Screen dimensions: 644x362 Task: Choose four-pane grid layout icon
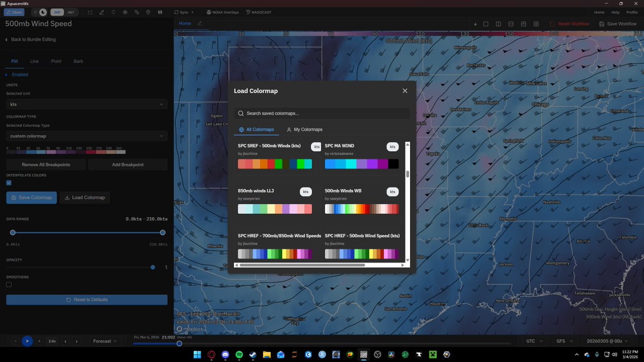pyautogui.click(x=536, y=24)
